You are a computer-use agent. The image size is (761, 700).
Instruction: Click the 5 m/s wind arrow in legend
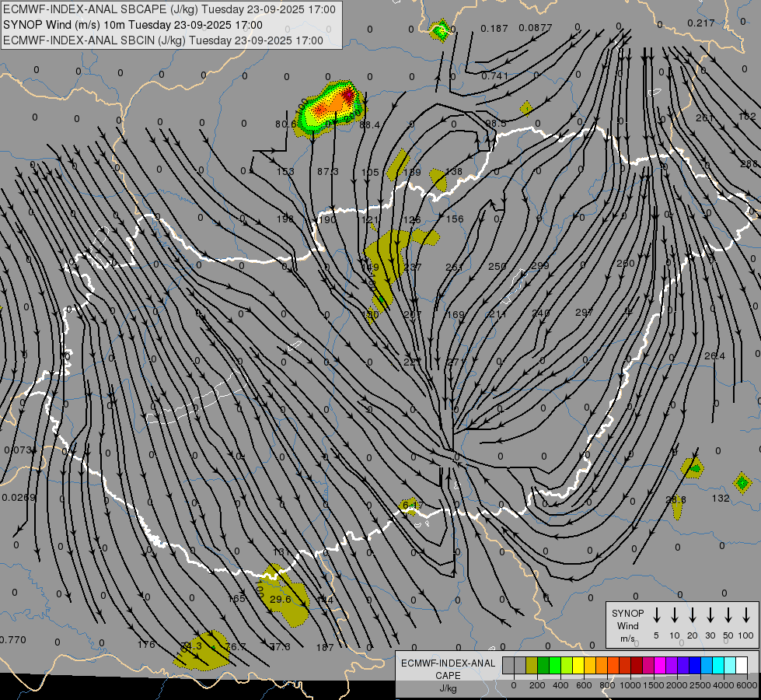pyautogui.click(x=657, y=615)
